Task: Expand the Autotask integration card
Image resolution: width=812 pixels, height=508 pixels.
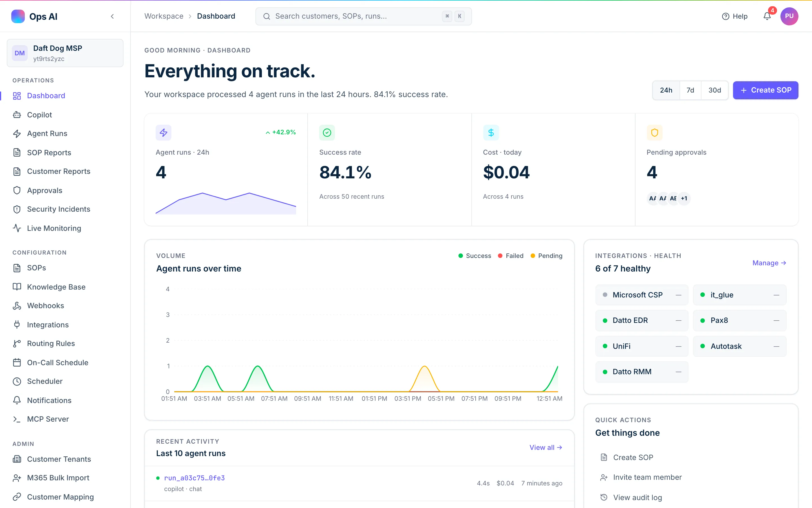Action: [x=740, y=346]
